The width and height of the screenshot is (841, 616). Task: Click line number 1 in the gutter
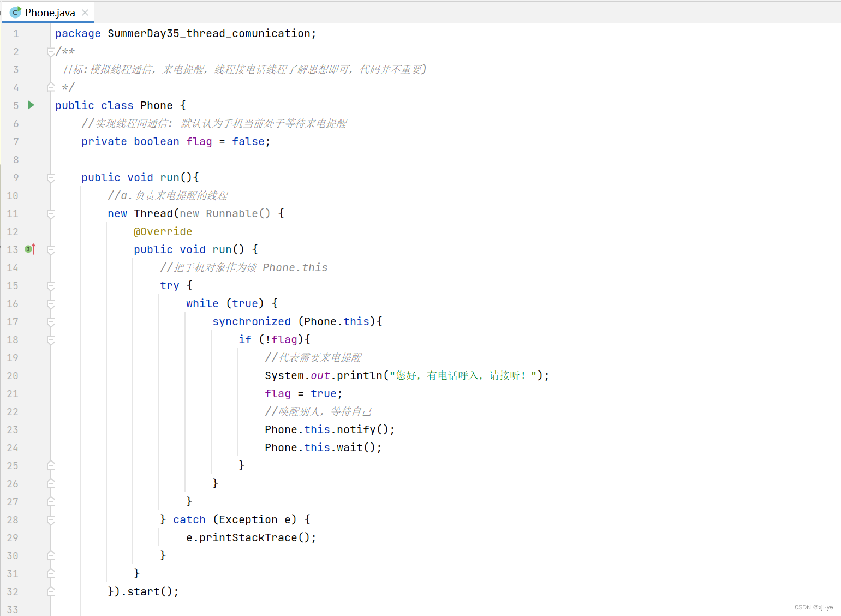16,34
